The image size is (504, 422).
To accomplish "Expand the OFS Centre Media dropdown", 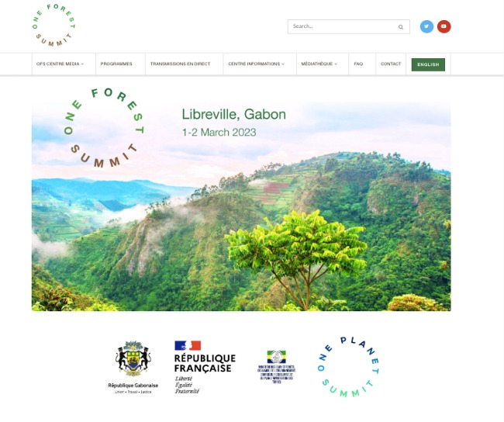I will pyautogui.click(x=60, y=64).
